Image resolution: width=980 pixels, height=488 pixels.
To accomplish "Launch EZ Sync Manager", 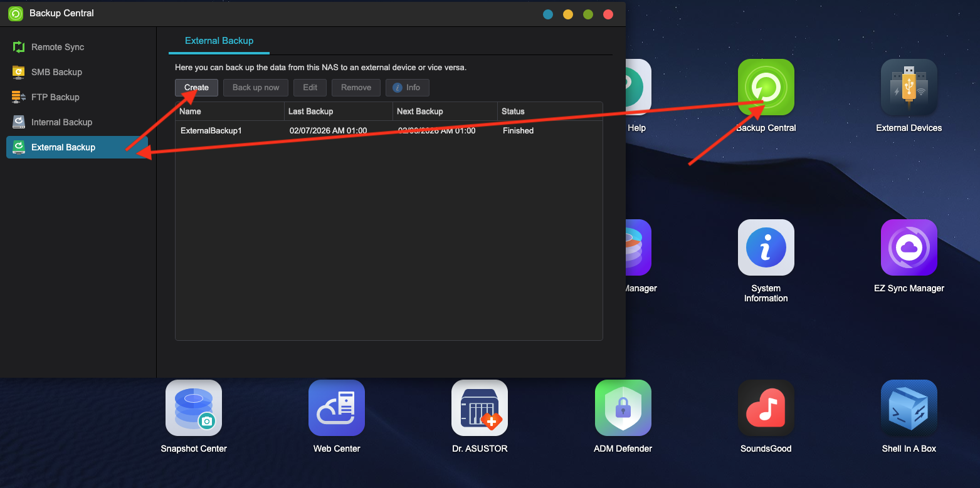I will [x=909, y=247].
